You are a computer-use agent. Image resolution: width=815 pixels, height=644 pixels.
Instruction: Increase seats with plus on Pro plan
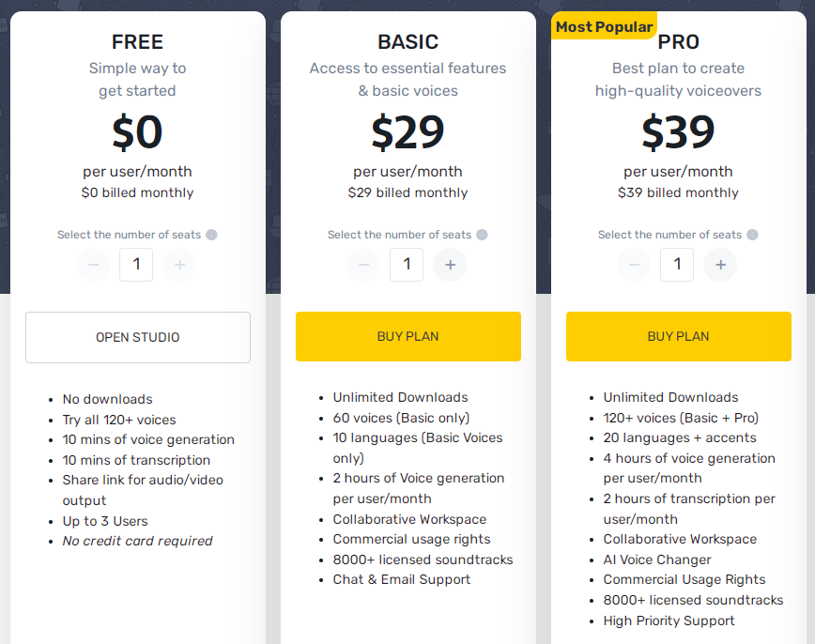(720, 265)
